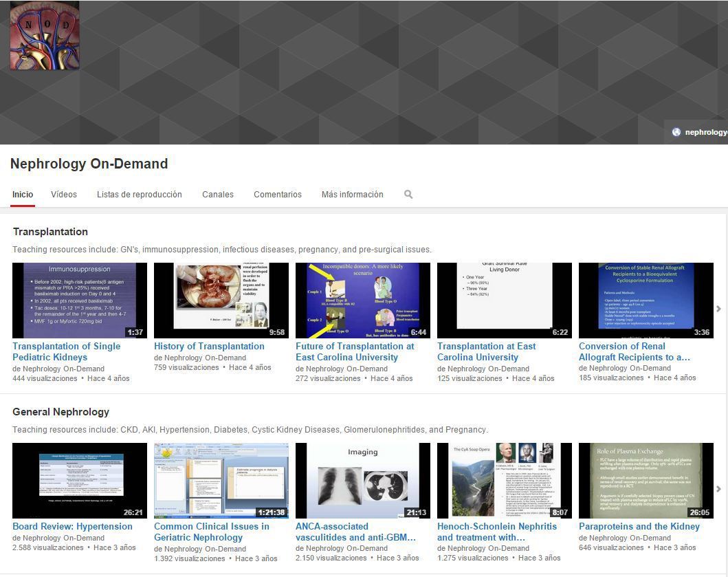
Task: Select the Comentarios tab
Action: click(278, 195)
